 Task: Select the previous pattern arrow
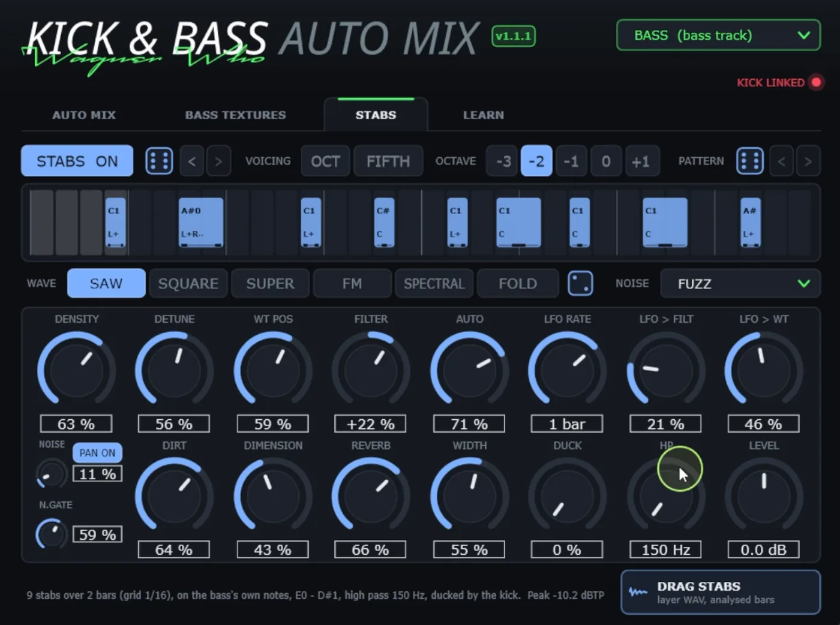781,161
